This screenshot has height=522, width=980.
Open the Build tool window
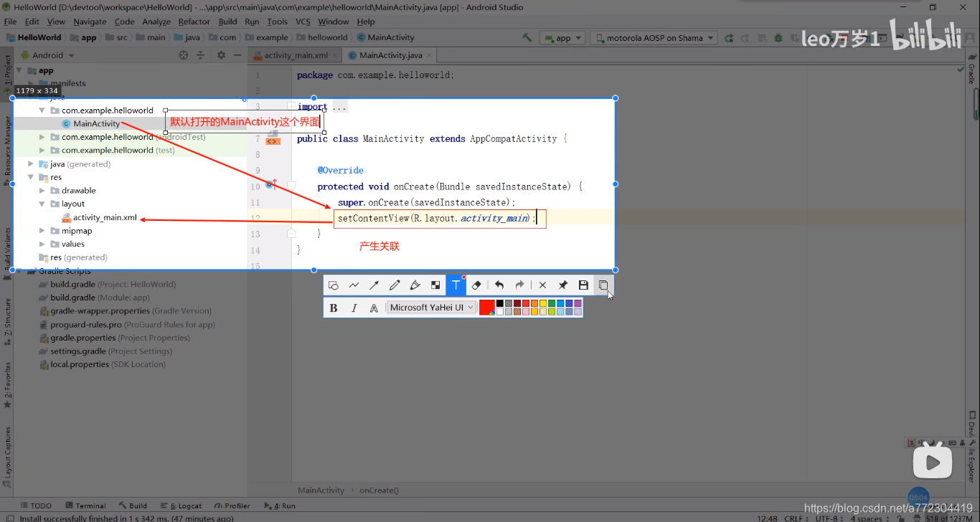click(x=133, y=506)
